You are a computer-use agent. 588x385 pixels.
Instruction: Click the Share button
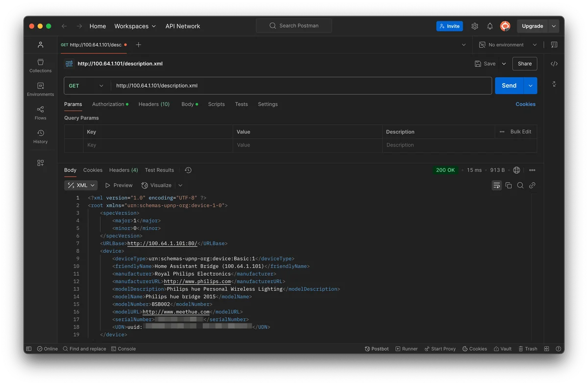point(525,64)
